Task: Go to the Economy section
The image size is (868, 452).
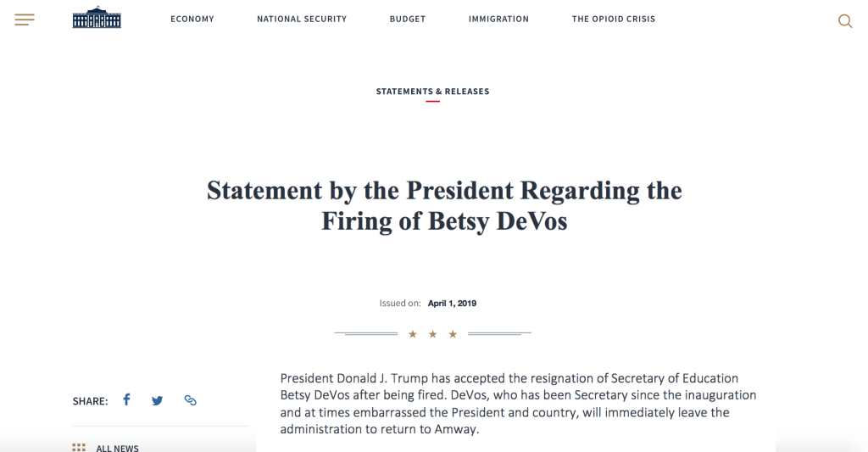Action: tap(192, 19)
